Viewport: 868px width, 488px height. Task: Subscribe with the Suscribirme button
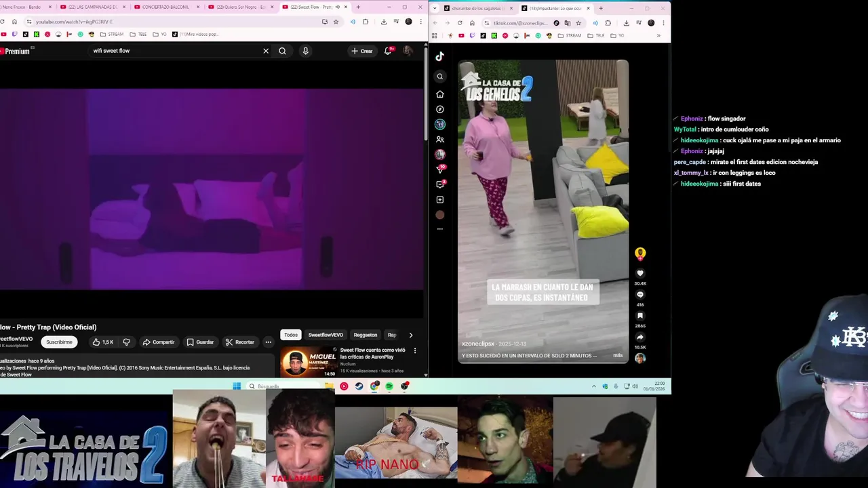pyautogui.click(x=59, y=342)
